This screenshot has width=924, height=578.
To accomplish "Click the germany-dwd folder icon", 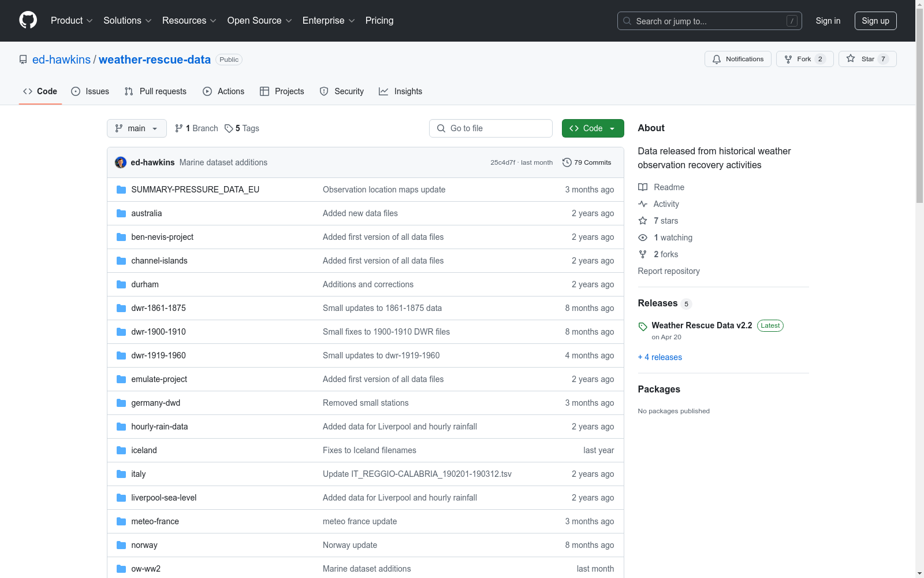I will (x=121, y=403).
